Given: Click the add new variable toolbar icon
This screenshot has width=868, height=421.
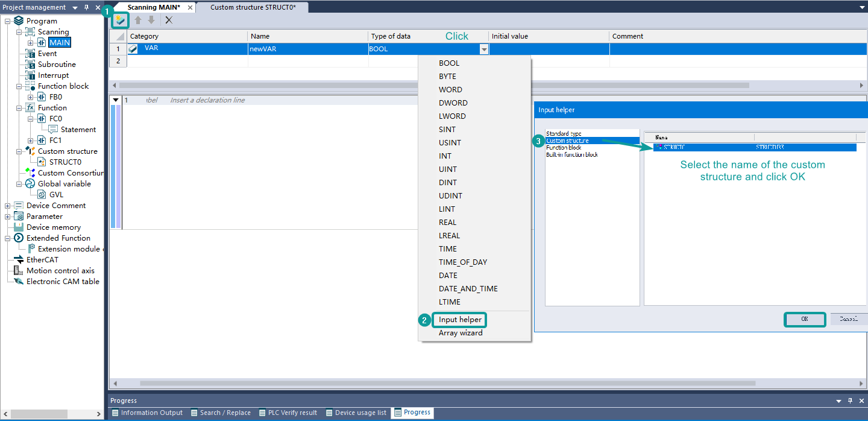Looking at the screenshot, I should pyautogui.click(x=120, y=21).
